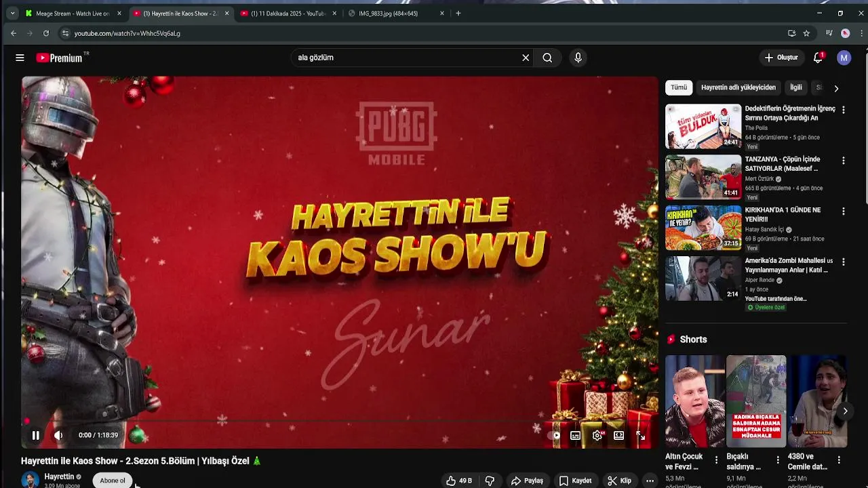Enter fullscreen mode

[x=640, y=435]
